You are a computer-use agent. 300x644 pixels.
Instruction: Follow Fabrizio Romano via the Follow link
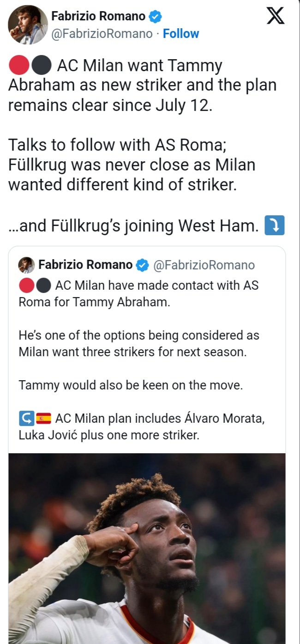[181, 34]
